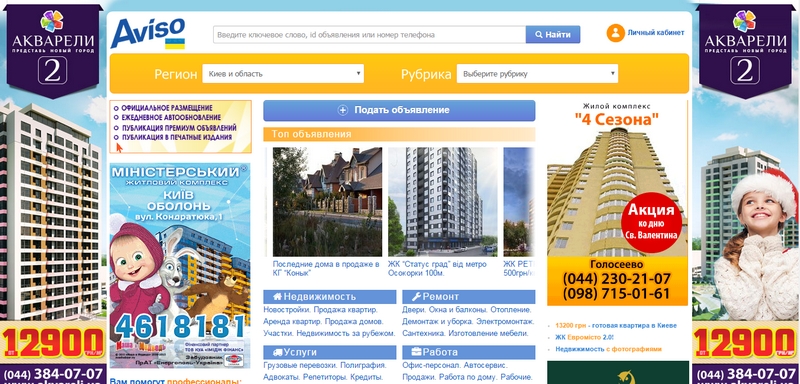
Task: Open the personal cabinet user icon
Action: point(616,33)
